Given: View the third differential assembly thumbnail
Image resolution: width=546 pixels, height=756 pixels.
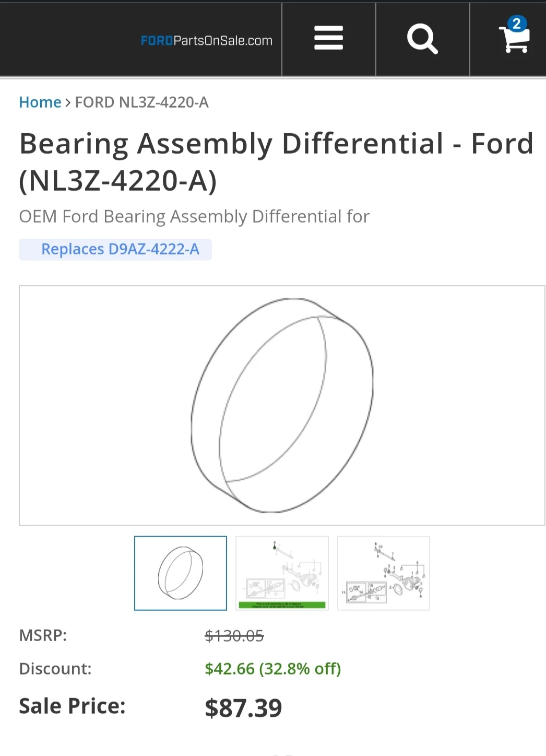Looking at the screenshot, I should click(x=383, y=573).
